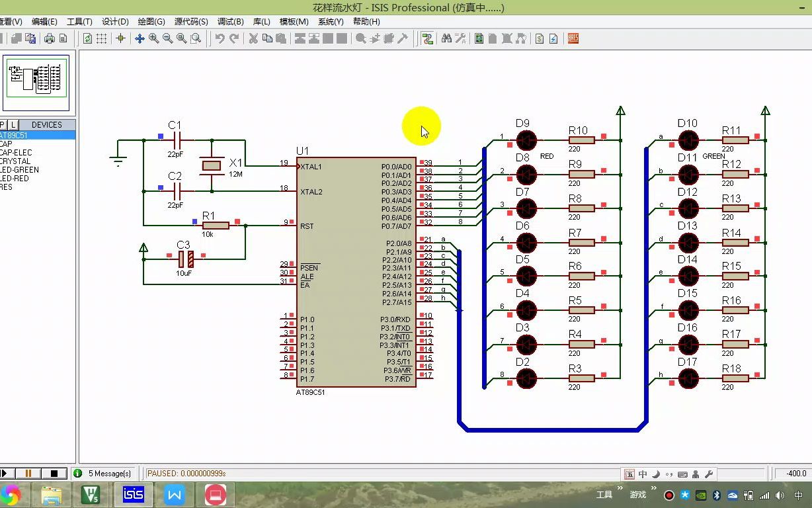Click the property assignment wrench icon
The image size is (812, 508).
(460, 38)
